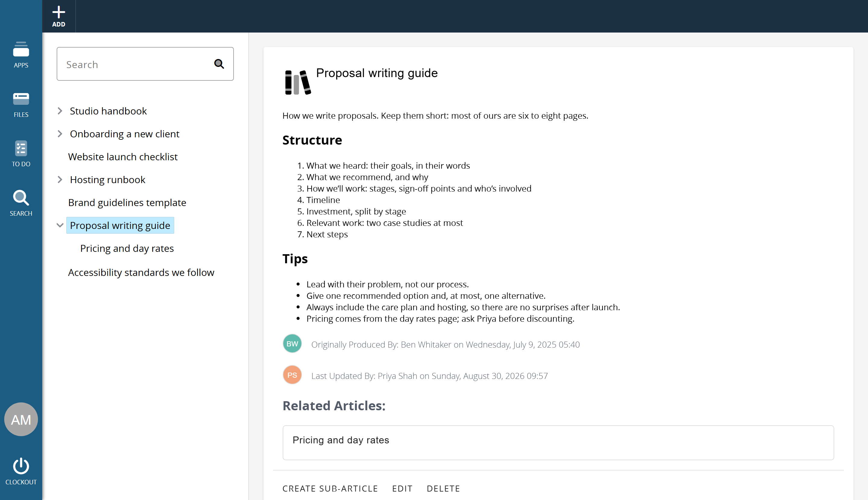Open Onboarding a new client article
The width and height of the screenshot is (868, 500).
pyautogui.click(x=124, y=134)
